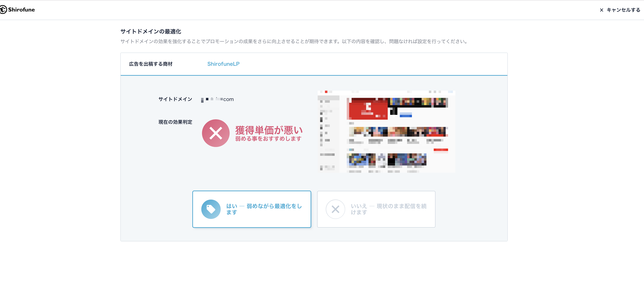Click the 弱める事をおすすめします recommendation text
Image resolution: width=644 pixels, height=304 pixels.
[x=268, y=139]
